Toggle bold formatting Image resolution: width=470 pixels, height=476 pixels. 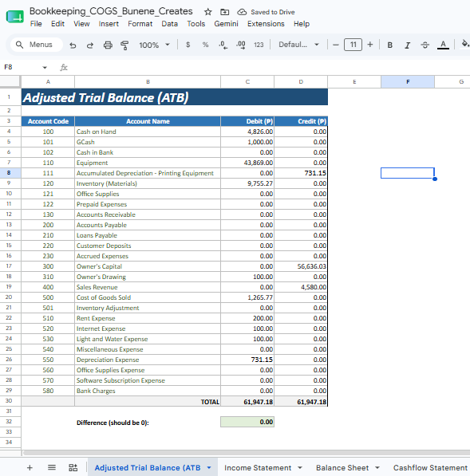click(389, 45)
